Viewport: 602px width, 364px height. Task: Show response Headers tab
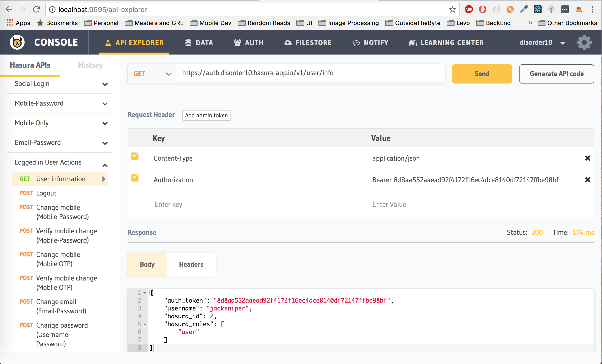[x=191, y=265]
